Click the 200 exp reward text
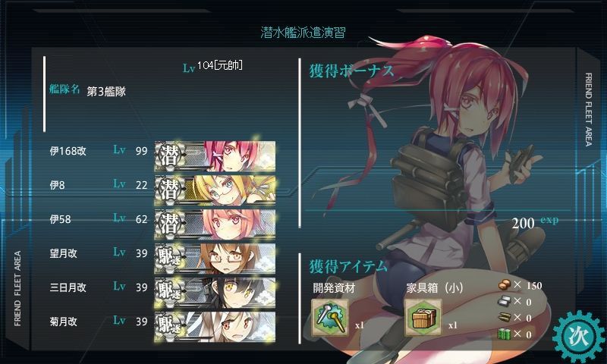Image resolution: width=607 pixels, height=364 pixels. pyautogui.click(x=535, y=222)
